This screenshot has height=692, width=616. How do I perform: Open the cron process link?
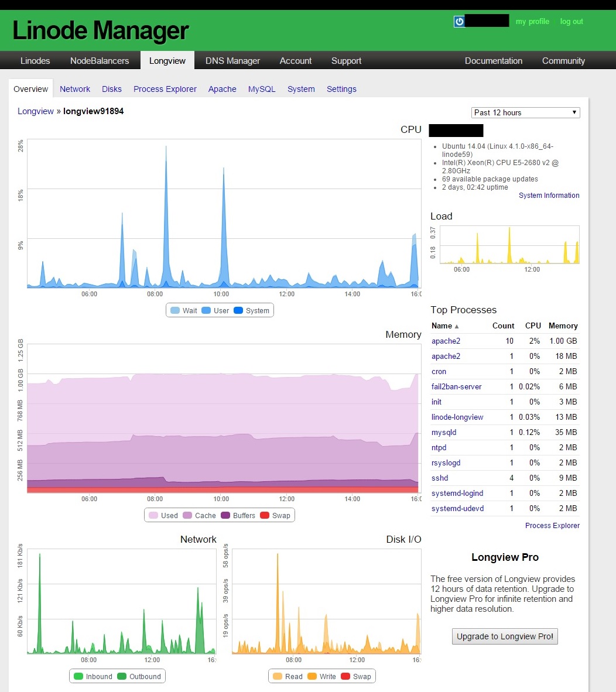pyautogui.click(x=439, y=371)
